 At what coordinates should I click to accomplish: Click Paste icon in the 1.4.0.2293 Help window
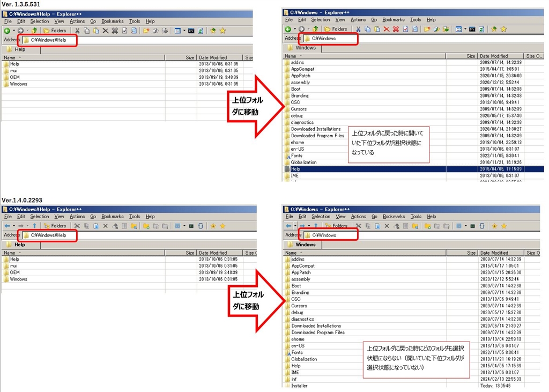pyautogui.click(x=96, y=226)
